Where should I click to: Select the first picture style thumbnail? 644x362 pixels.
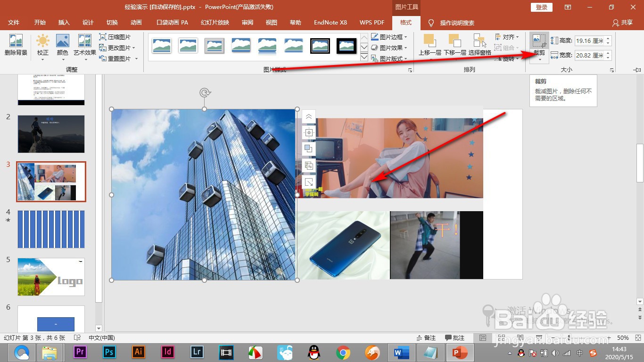[x=162, y=46]
